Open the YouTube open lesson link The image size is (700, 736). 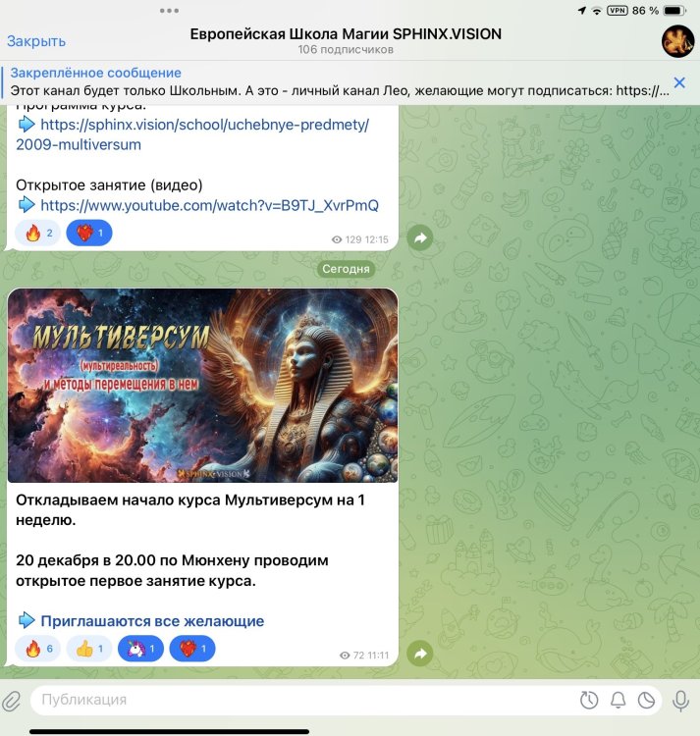(x=209, y=205)
